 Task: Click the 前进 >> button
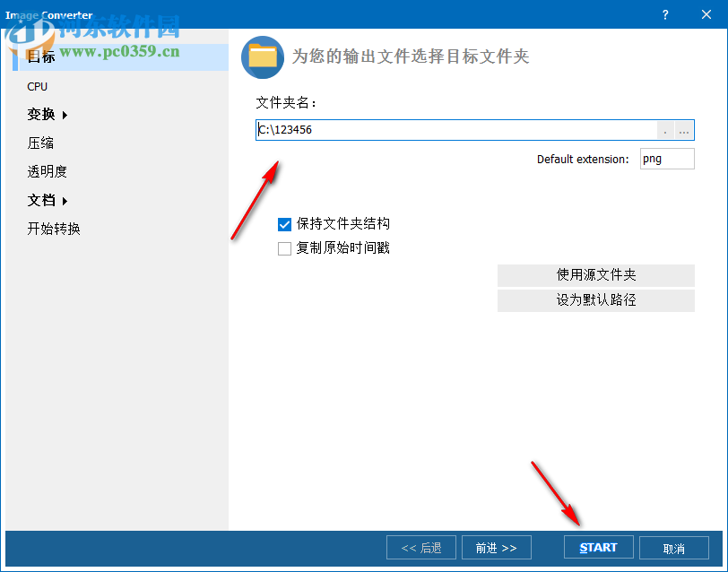tap(496, 547)
